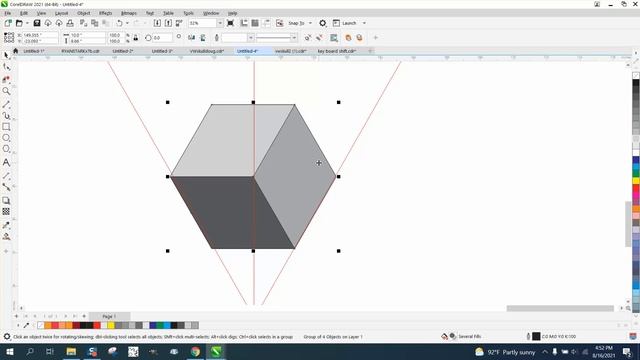This screenshot has height=360, width=640.
Task: Mirror the selection vertically
Action: [x=203, y=38]
